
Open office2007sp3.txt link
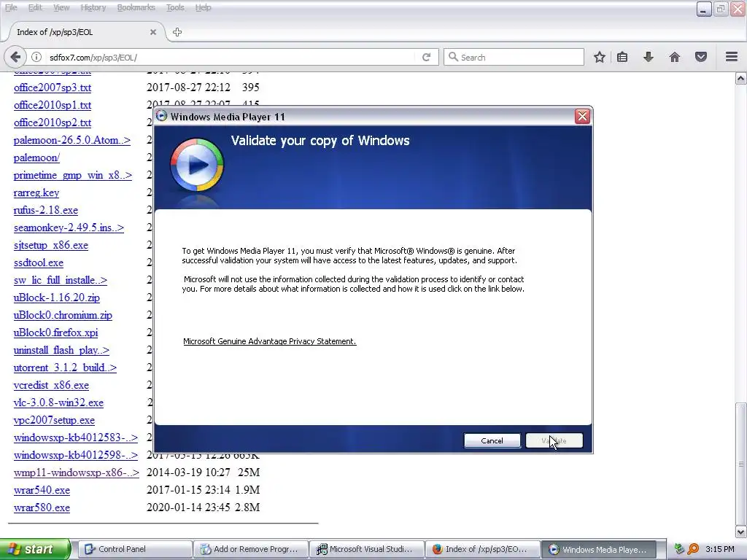[53, 87]
